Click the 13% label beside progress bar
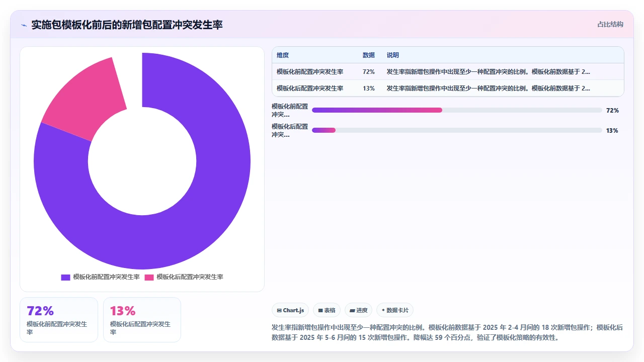Image resolution: width=644 pixels, height=362 pixels. [x=612, y=131]
